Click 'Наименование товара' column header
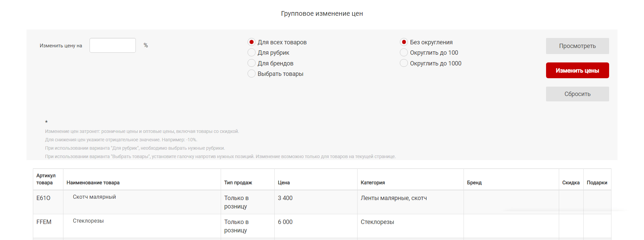Viewport: 644px width, 240px height. pos(93,183)
